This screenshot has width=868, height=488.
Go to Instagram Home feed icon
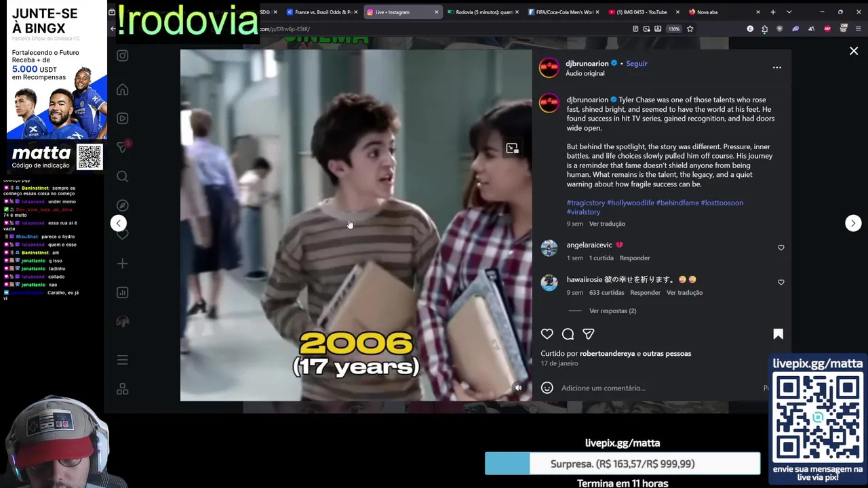[x=122, y=89]
